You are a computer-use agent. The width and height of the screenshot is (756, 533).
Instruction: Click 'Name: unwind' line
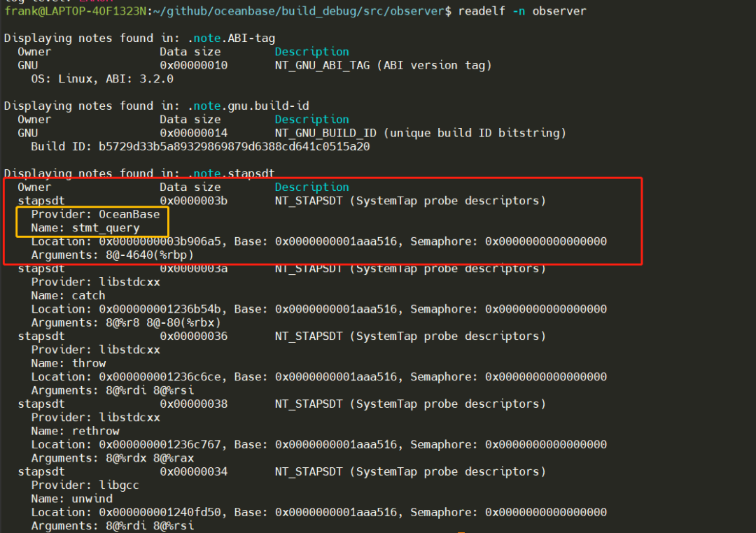[72, 499]
